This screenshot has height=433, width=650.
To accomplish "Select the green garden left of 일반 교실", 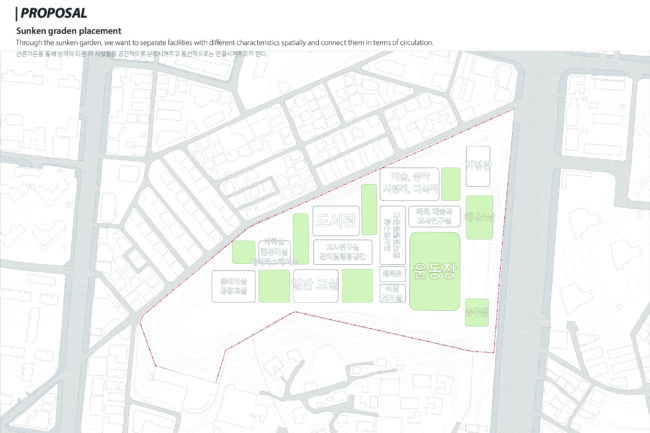I will click(274, 285).
